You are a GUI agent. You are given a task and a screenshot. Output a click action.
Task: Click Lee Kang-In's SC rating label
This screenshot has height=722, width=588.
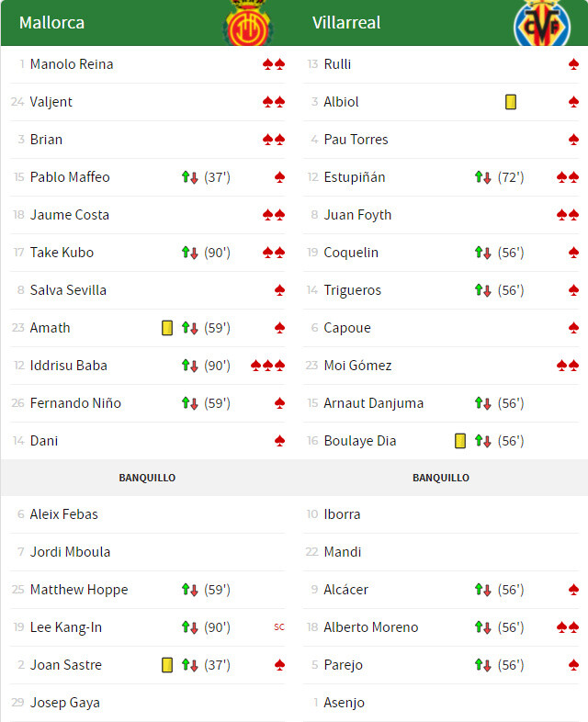(x=279, y=627)
